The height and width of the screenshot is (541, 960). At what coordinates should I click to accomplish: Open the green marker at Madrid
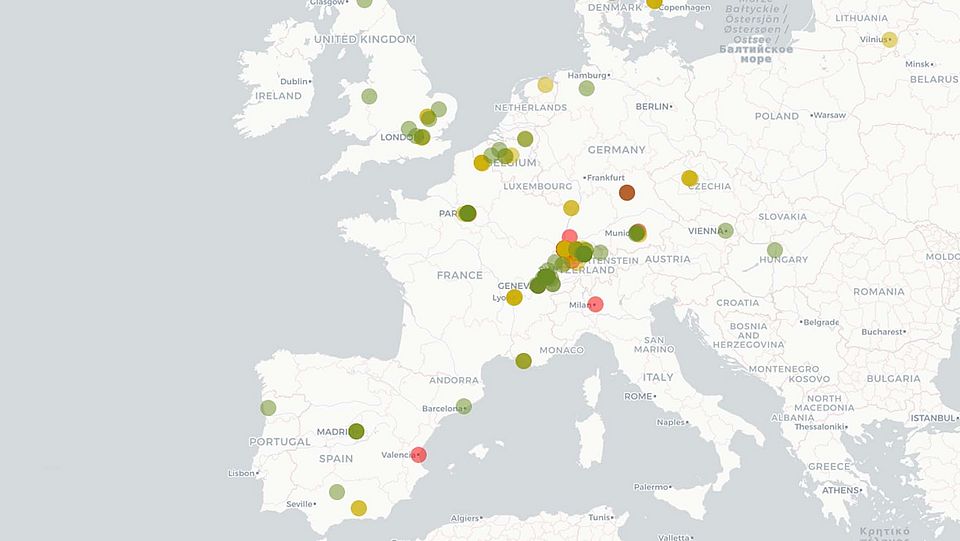356,432
